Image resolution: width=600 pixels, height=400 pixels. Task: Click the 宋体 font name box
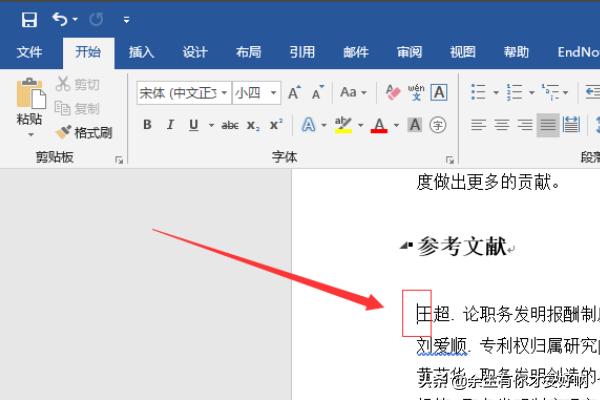pyautogui.click(x=178, y=93)
